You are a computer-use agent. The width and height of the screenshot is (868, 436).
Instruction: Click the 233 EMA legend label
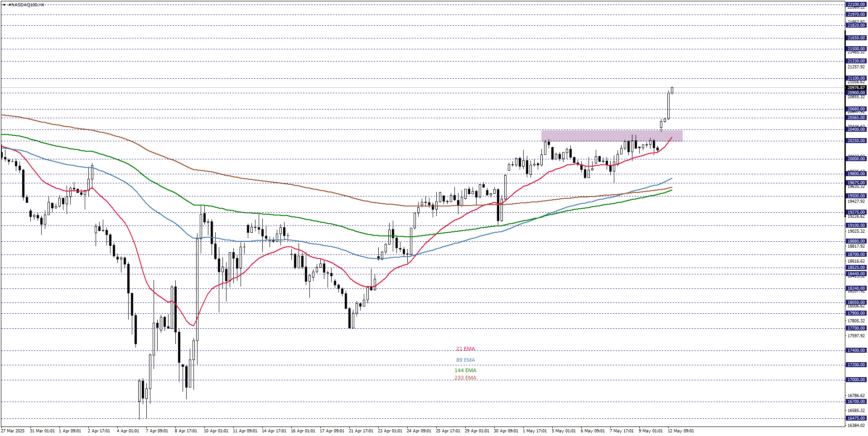(466, 378)
